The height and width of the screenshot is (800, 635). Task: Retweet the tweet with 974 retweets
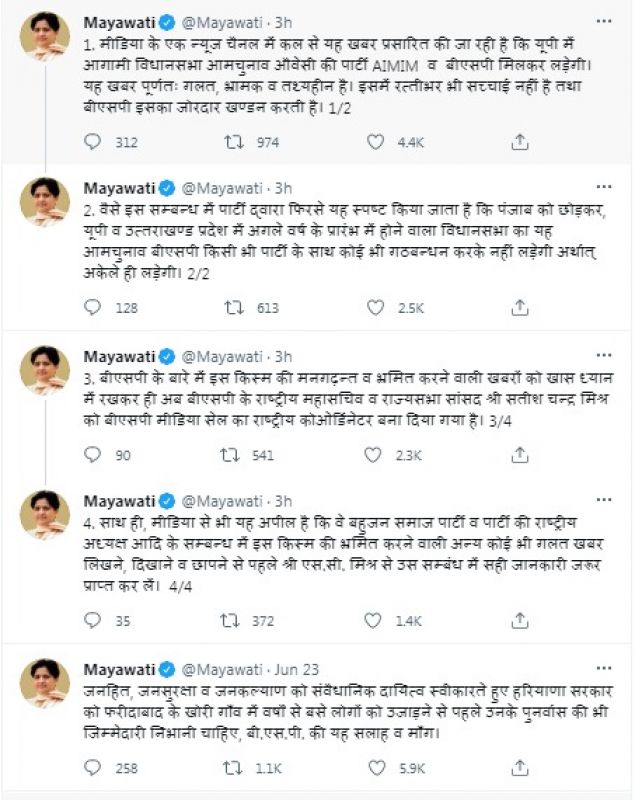[232, 142]
